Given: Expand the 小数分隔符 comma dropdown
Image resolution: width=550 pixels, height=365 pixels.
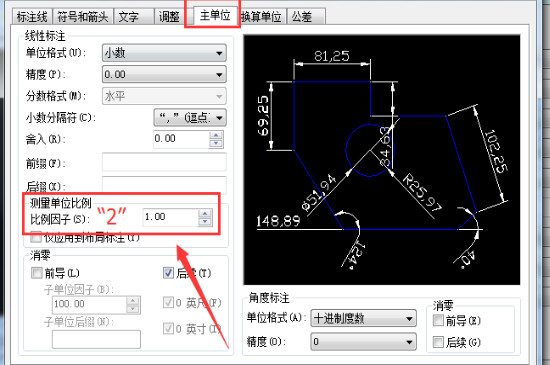Looking at the screenshot, I should click(x=190, y=117).
